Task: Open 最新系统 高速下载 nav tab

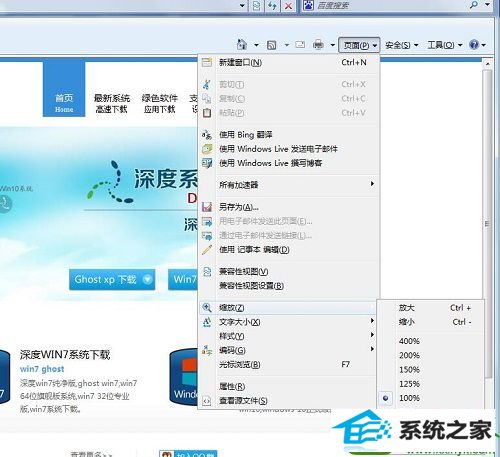Action: [x=112, y=103]
